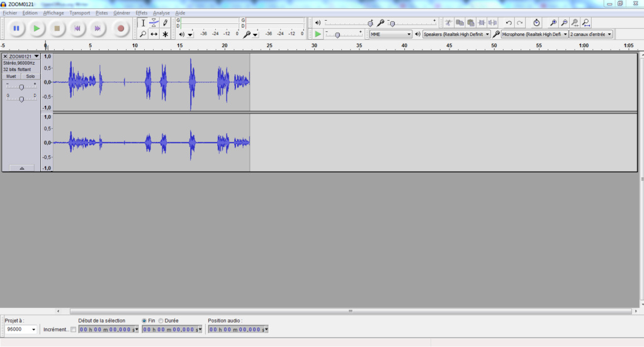644x347 pixels.
Task: Click the Paste icon
Action: (x=471, y=23)
